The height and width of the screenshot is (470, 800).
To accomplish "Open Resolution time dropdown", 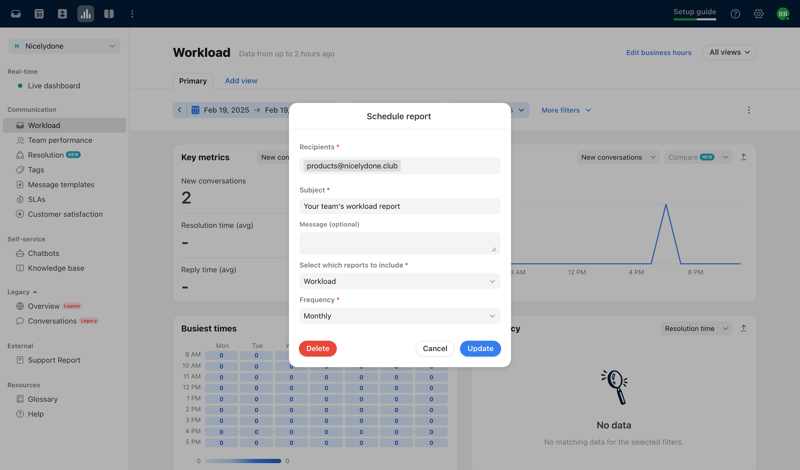I will [x=696, y=329].
